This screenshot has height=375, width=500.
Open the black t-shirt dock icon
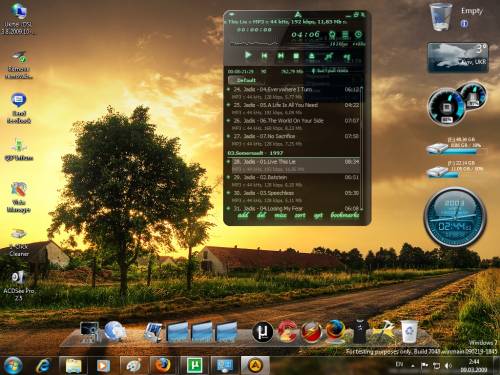coord(360,331)
